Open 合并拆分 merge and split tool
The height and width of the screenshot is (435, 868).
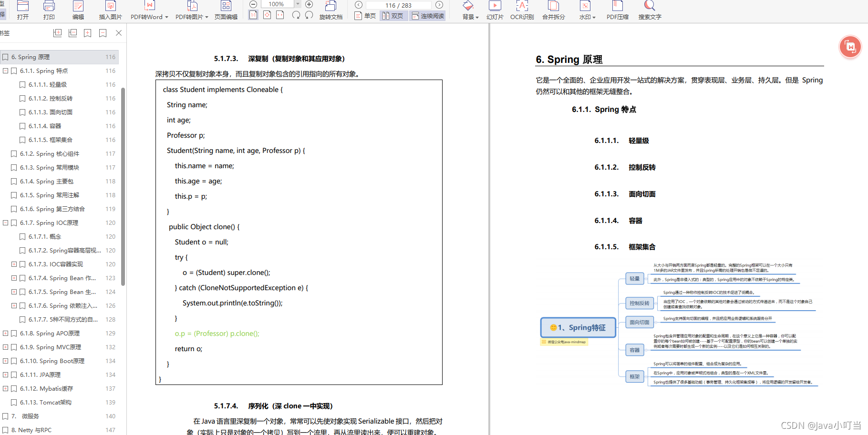coord(554,10)
